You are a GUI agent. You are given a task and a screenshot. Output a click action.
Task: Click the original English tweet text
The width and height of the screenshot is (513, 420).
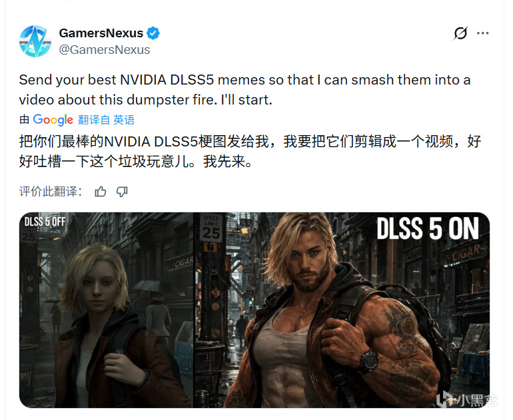tap(245, 90)
